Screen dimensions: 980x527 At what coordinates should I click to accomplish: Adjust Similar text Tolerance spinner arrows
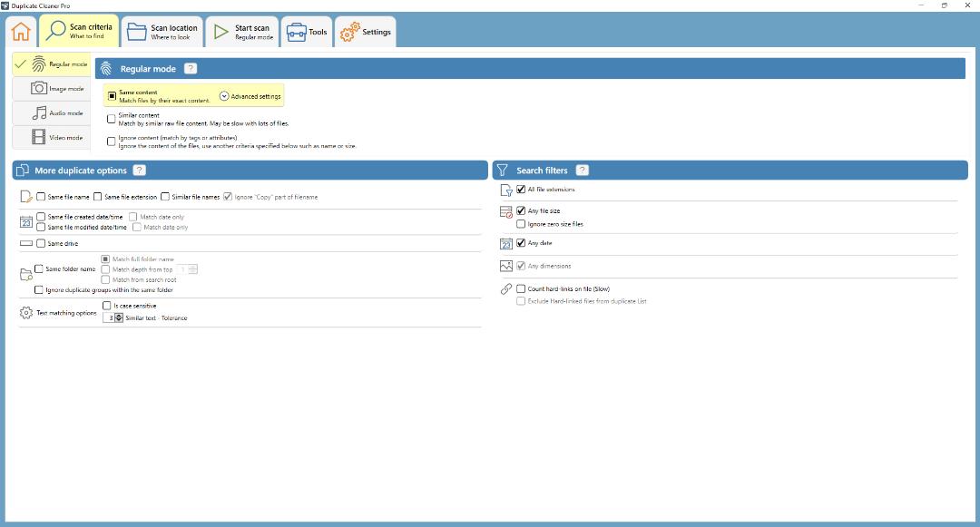click(119, 317)
